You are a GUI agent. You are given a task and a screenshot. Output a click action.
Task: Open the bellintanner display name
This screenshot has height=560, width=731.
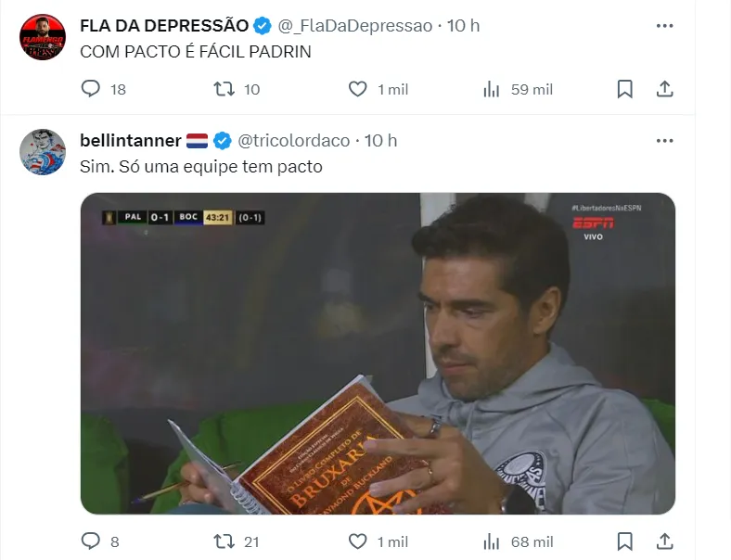tap(131, 140)
